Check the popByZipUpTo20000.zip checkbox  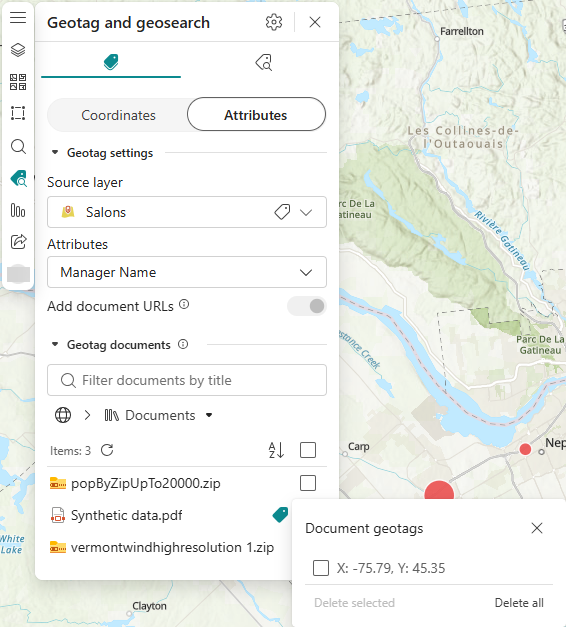308,483
